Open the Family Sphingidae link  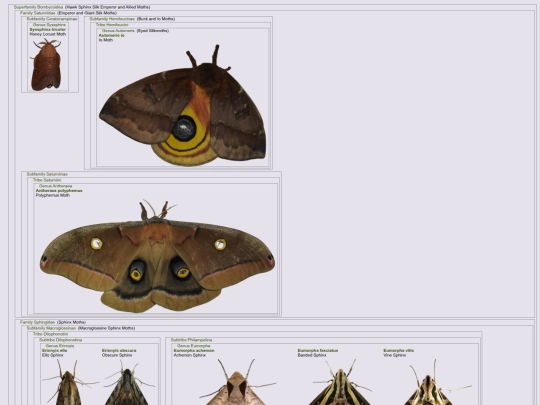pos(38,322)
